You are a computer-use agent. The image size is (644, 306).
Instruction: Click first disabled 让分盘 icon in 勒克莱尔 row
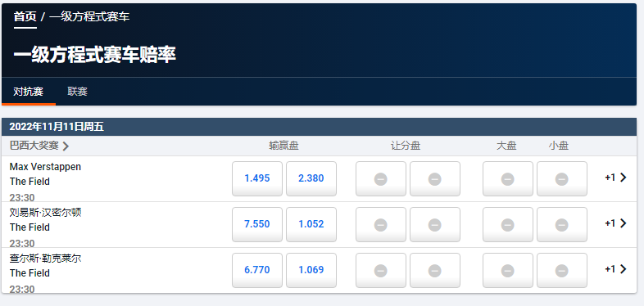pyautogui.click(x=381, y=271)
